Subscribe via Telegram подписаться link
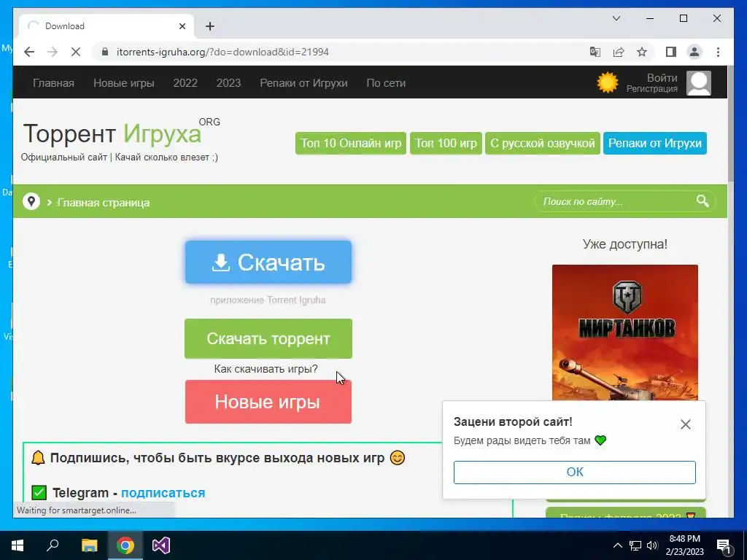This screenshot has width=747, height=560. (x=163, y=493)
